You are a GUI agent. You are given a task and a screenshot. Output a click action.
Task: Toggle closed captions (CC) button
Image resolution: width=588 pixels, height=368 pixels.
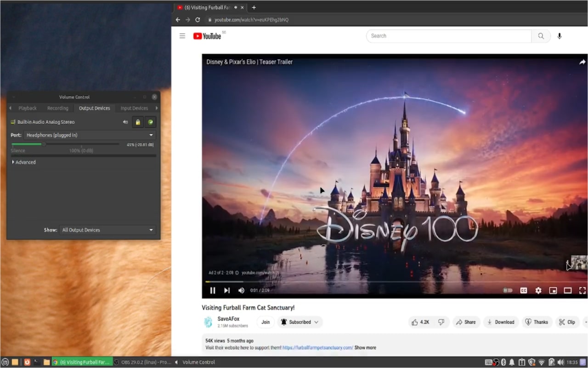pyautogui.click(x=523, y=290)
